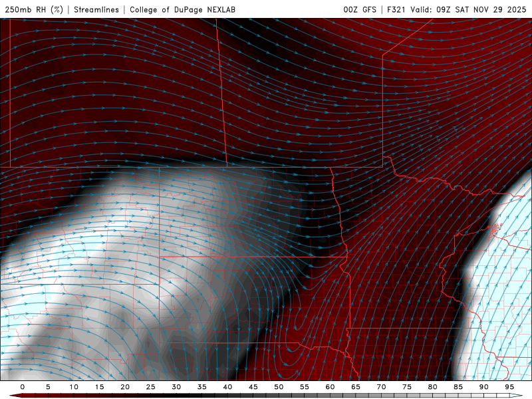Viewport: 532px width, 399px height.
Task: Click 'College of DuPage NEXLAB' text
Action: (182, 9)
